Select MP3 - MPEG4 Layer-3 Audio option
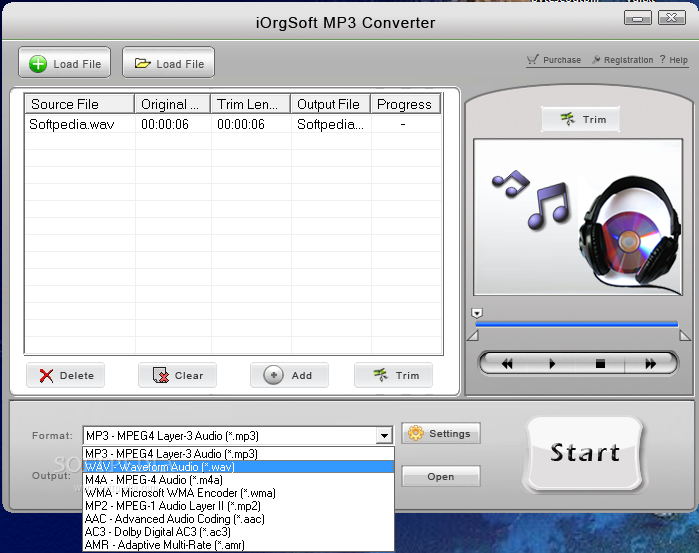This screenshot has height=553, width=699. [238, 454]
